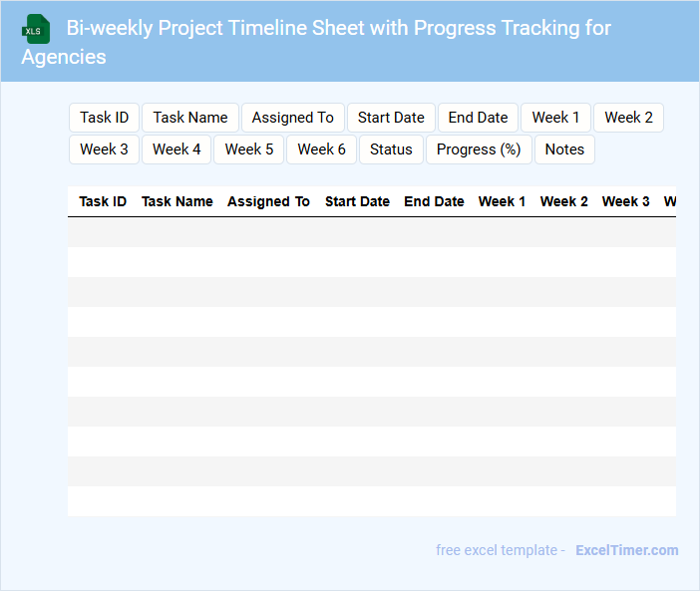Viewport: 700px width, 591px height.
Task: Click the green XLS file icon
Action: pos(36,29)
